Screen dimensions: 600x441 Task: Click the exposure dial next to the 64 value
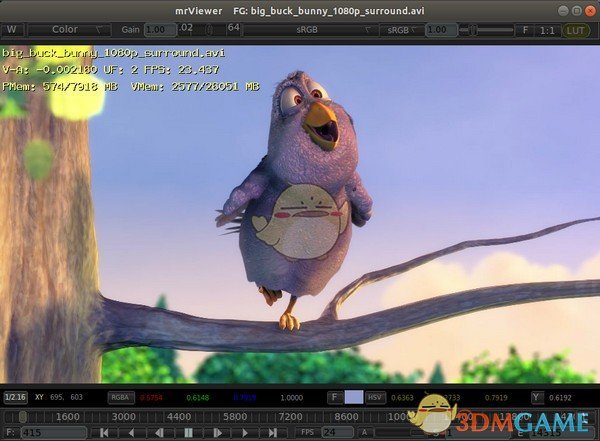[x=209, y=29]
